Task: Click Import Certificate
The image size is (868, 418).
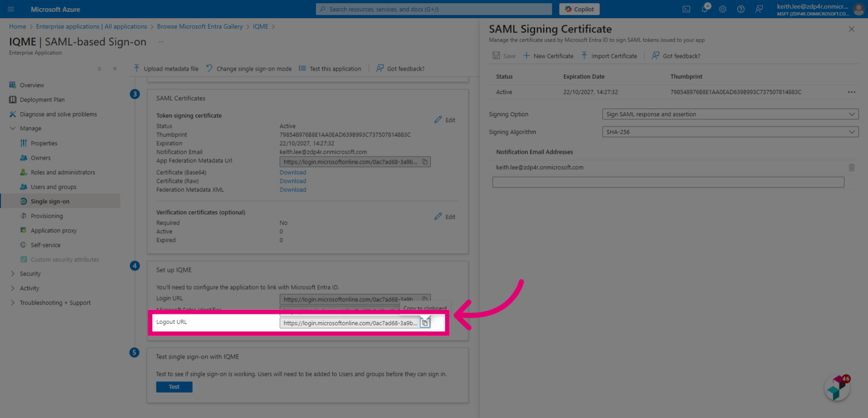Action: coord(609,56)
